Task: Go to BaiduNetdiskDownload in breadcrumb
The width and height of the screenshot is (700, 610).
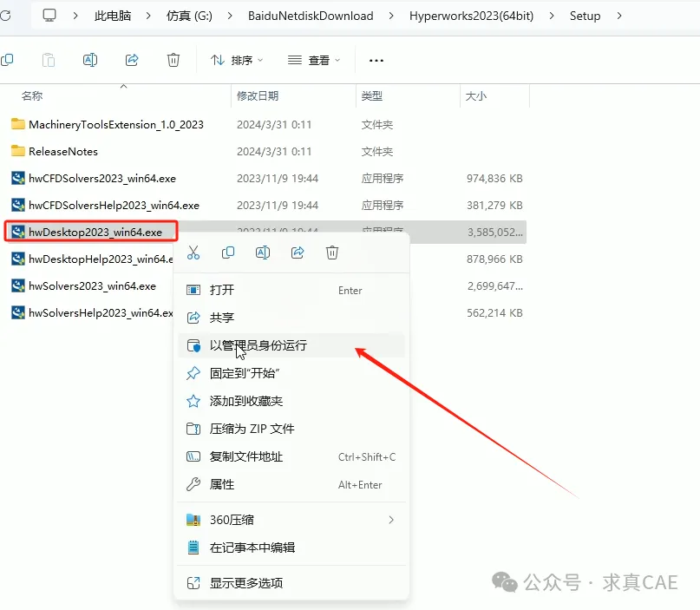Action: pyautogui.click(x=311, y=16)
